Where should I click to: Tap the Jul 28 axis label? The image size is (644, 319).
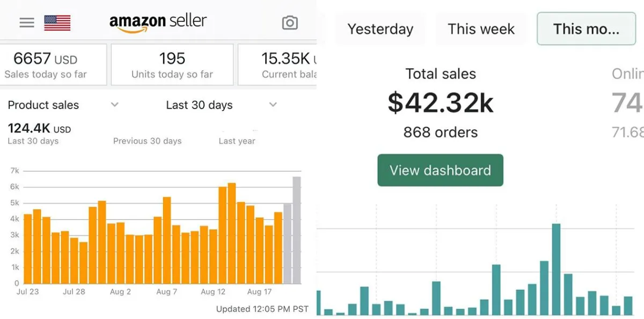click(x=74, y=292)
